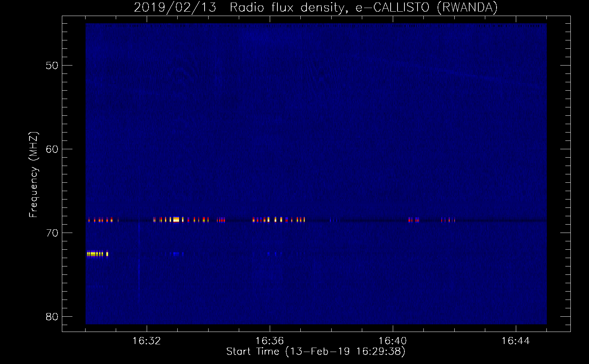Click the 16:40 time tick label
Screen dimensions: 589x364
pyautogui.click(x=393, y=341)
